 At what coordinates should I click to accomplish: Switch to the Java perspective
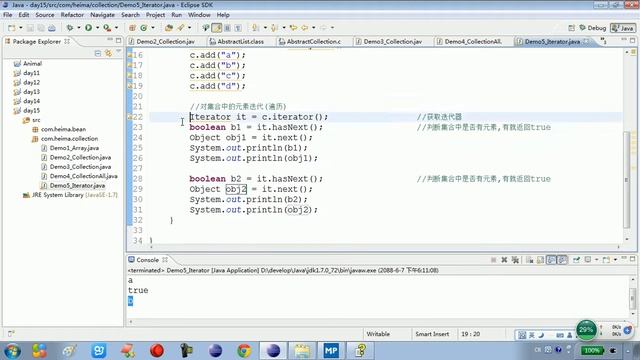pos(623,28)
